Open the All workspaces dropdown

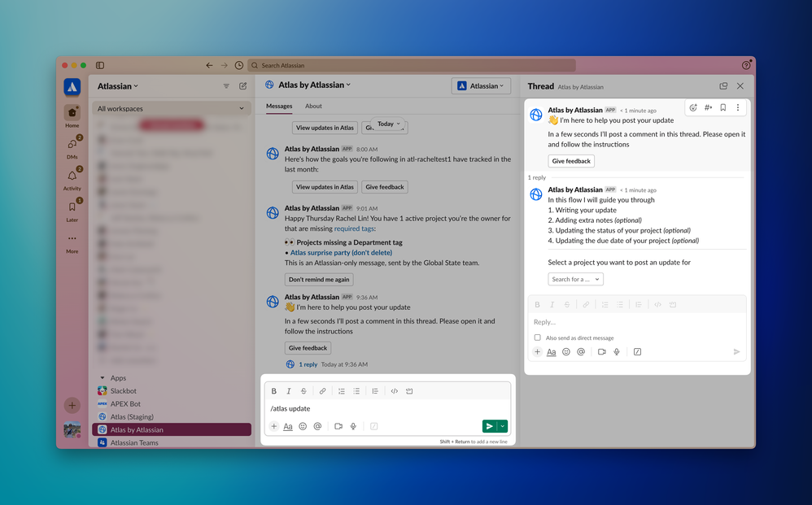[x=172, y=109]
